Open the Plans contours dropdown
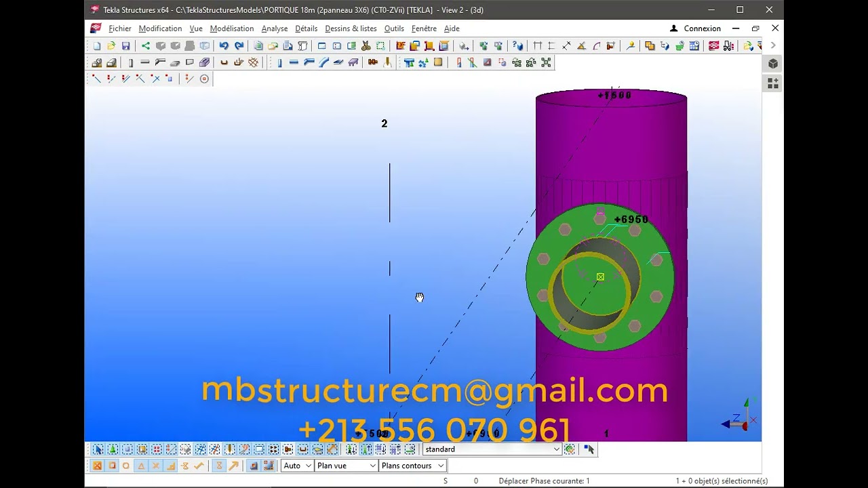 (412, 466)
